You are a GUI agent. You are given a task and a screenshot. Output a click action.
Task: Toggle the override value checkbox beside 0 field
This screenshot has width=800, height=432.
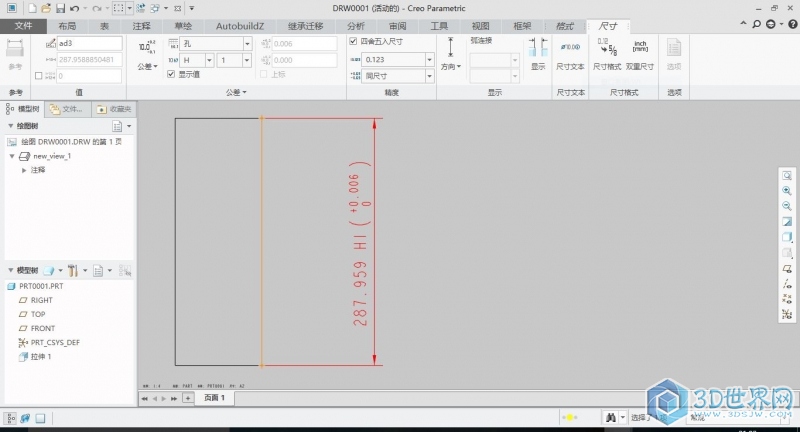(38, 75)
